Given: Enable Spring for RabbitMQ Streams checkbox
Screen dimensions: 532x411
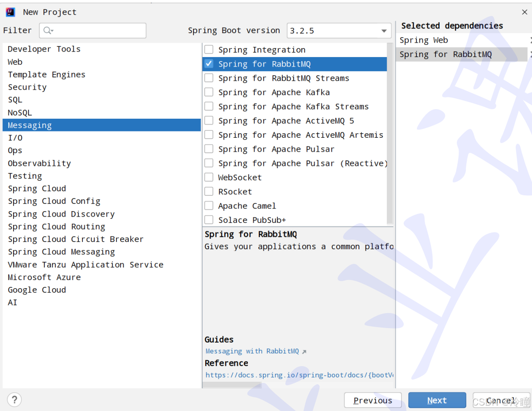Looking at the screenshot, I should [x=209, y=78].
